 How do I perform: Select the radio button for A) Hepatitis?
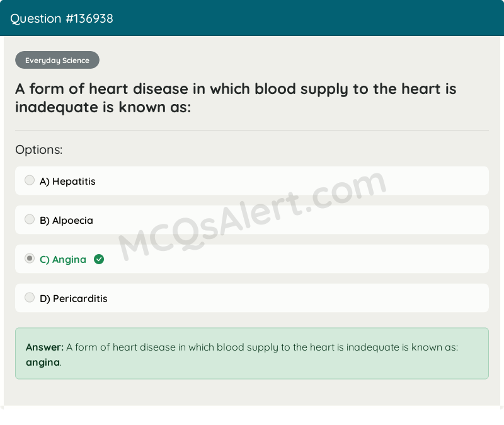click(30, 180)
